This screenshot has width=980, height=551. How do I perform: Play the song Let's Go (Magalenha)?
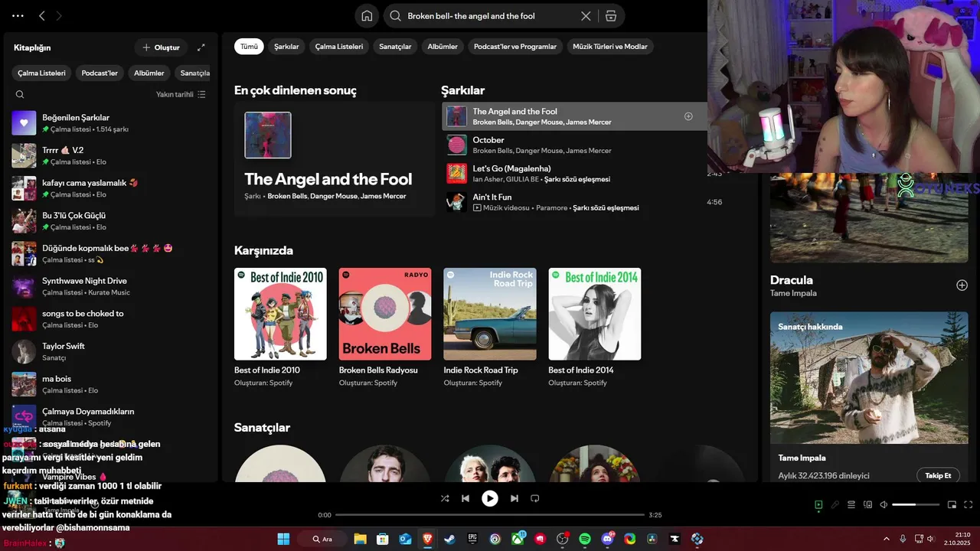pyautogui.click(x=574, y=174)
